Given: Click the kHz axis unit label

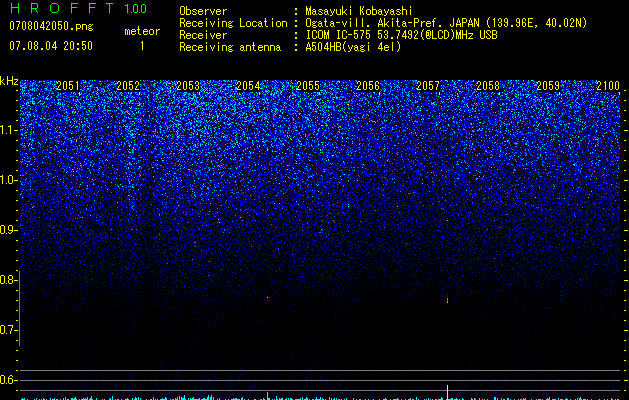Looking at the screenshot, I should tap(9, 81).
